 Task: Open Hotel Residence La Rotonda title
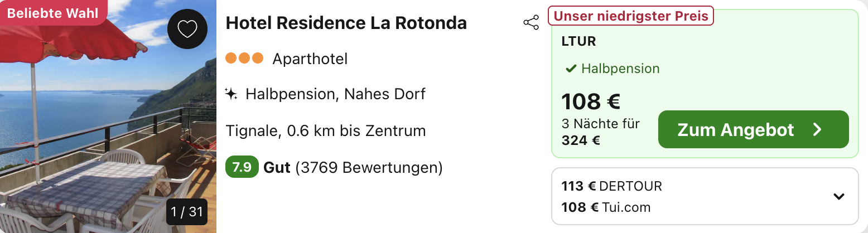click(x=346, y=23)
